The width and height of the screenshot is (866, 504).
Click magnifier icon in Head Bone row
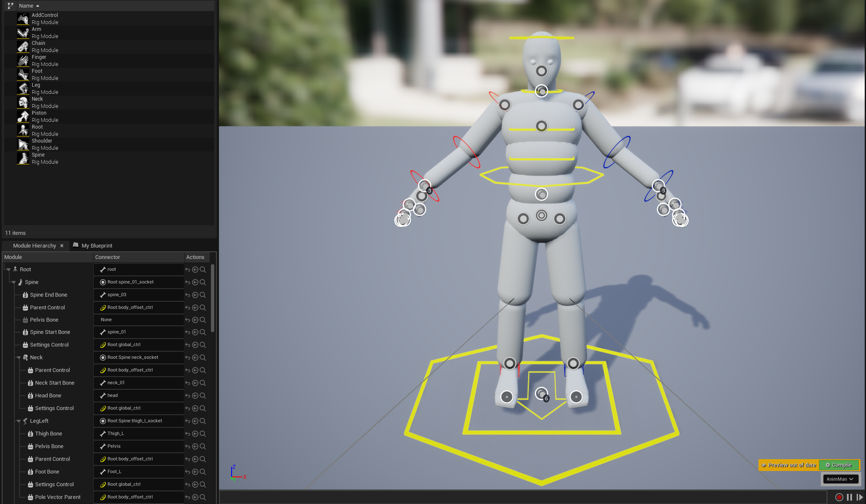pos(203,396)
